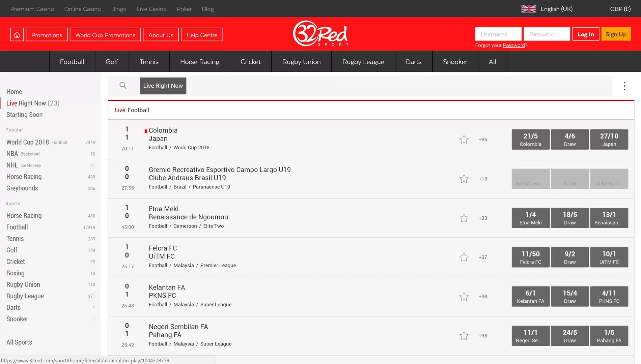Open Boxing in the Sports list

pos(51,273)
